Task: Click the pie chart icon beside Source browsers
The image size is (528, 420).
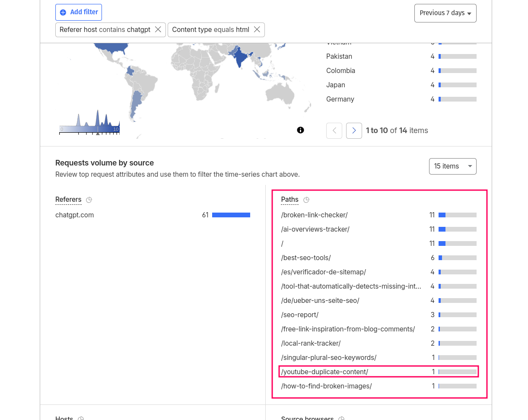Action: [x=341, y=418]
